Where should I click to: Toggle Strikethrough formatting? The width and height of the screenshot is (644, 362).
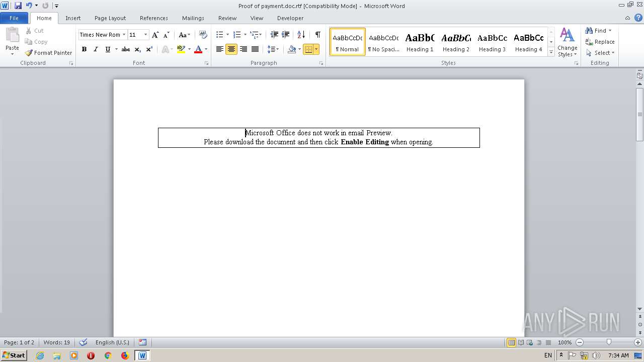(x=126, y=49)
